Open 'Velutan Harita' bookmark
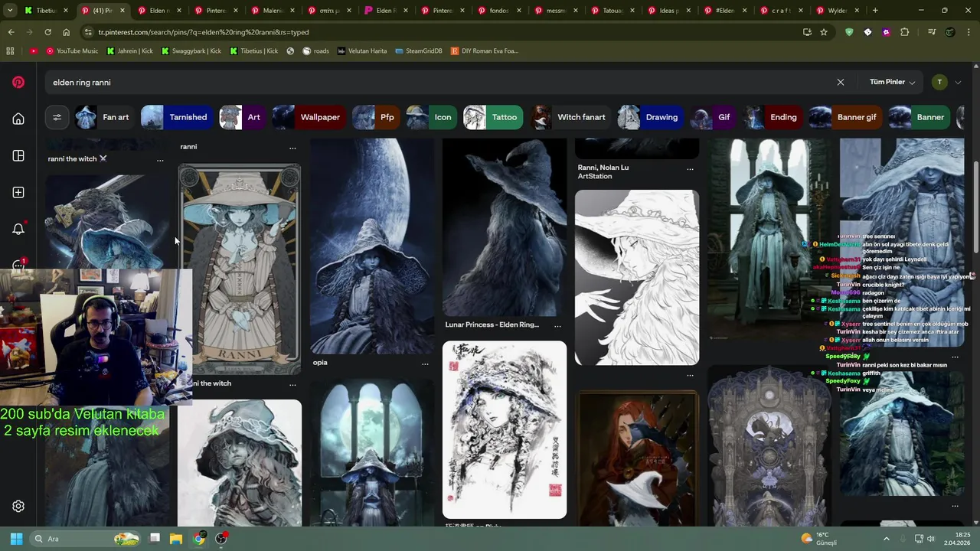 [362, 51]
